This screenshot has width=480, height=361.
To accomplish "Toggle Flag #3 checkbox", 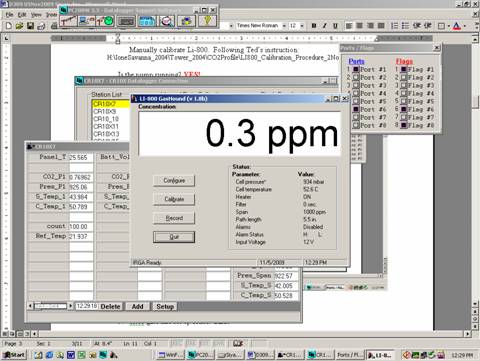I will pyautogui.click(x=404, y=85).
